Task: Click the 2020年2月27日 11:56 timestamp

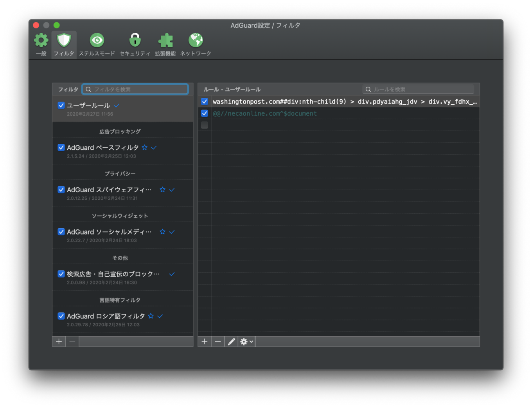Action: click(90, 114)
